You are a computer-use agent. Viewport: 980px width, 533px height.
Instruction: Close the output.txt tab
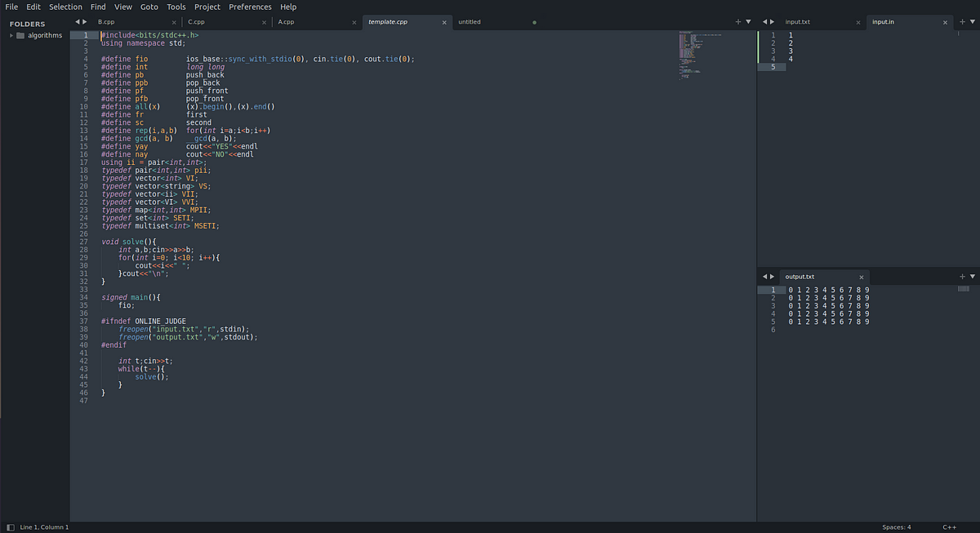[x=862, y=278]
